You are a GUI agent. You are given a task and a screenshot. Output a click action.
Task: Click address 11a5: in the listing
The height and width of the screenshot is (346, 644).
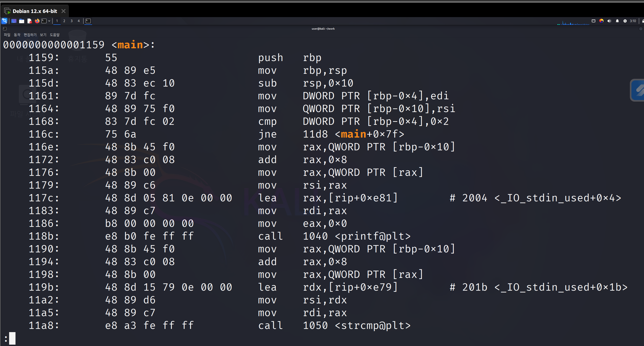pyautogui.click(x=44, y=313)
